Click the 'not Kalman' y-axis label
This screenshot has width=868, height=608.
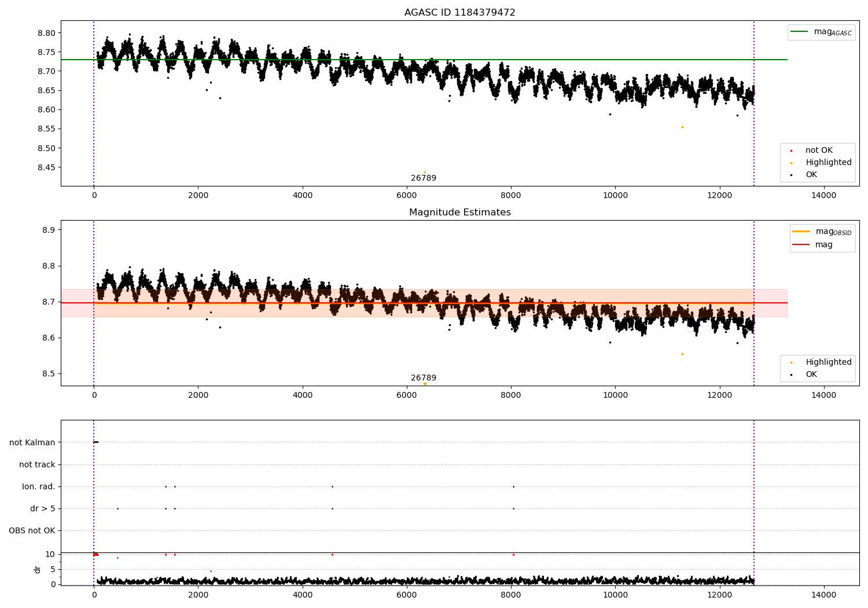point(32,442)
